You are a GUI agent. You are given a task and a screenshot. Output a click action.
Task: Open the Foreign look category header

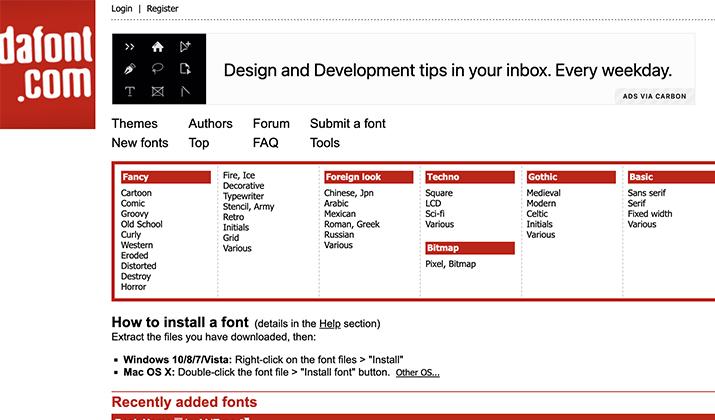(368, 177)
